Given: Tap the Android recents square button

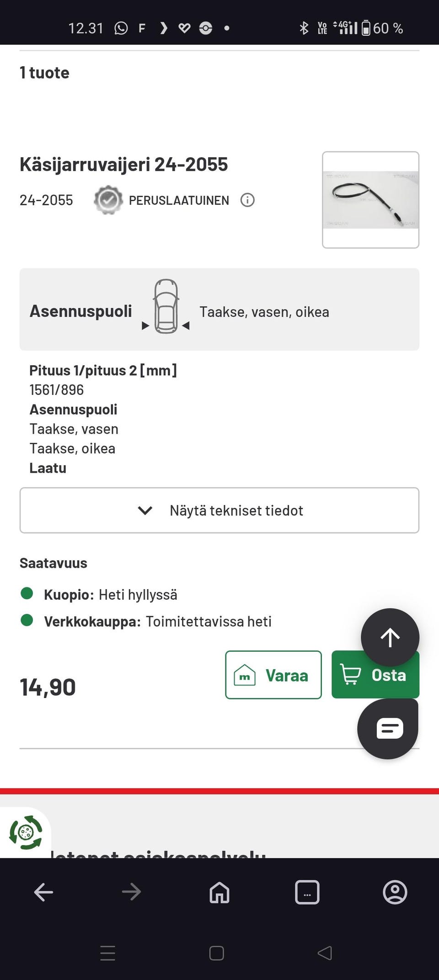Looking at the screenshot, I should (215, 953).
